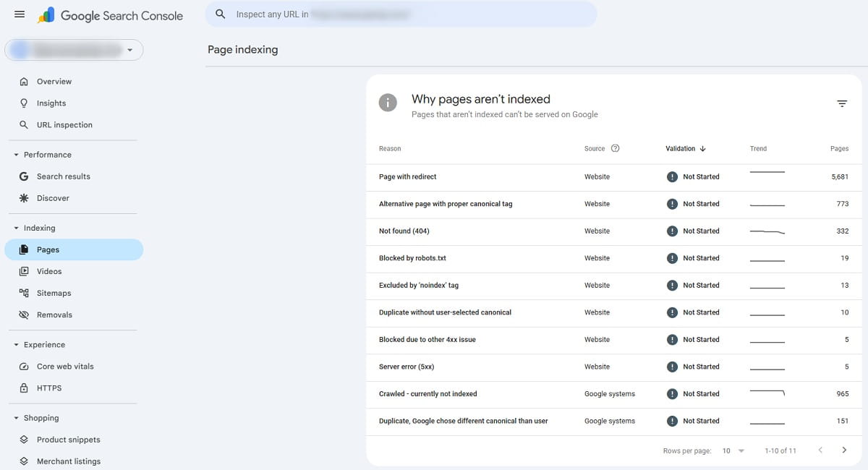
Task: Click the help icon next to Source column
Action: click(x=616, y=148)
